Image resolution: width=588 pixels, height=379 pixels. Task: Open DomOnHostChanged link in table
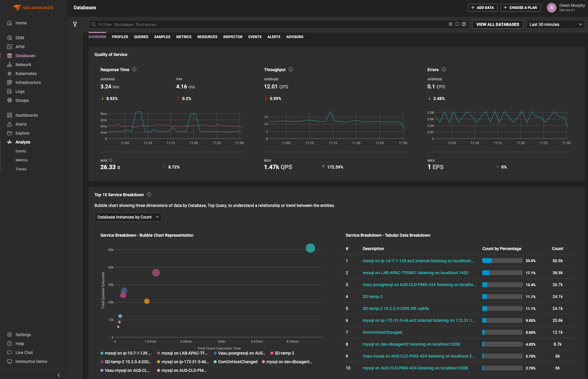(382, 332)
